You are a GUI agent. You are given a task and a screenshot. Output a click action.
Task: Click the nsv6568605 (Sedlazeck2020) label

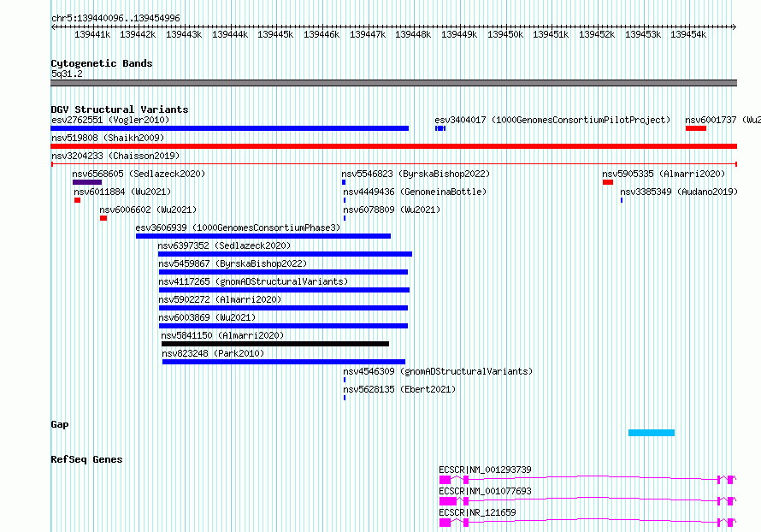(x=139, y=174)
